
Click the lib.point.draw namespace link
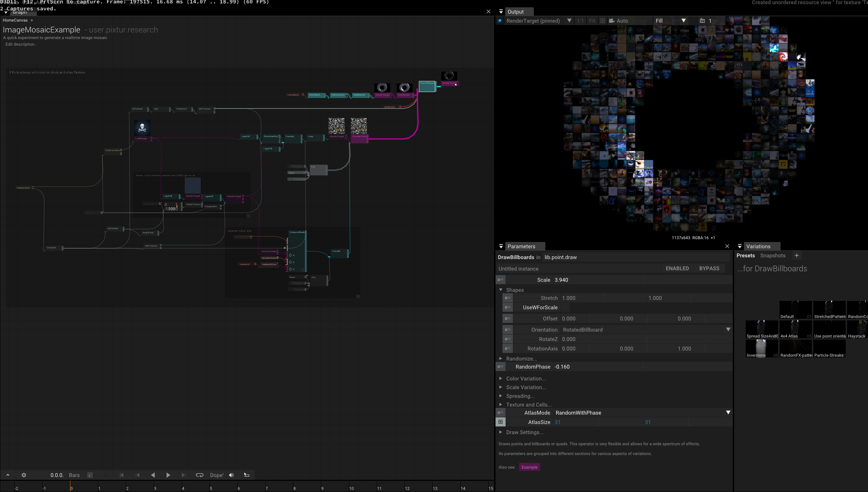coord(561,257)
